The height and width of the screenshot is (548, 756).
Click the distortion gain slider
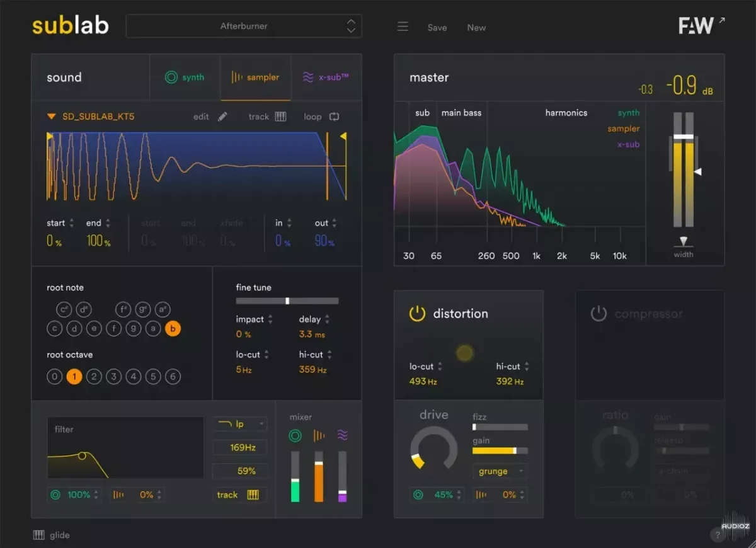point(500,450)
